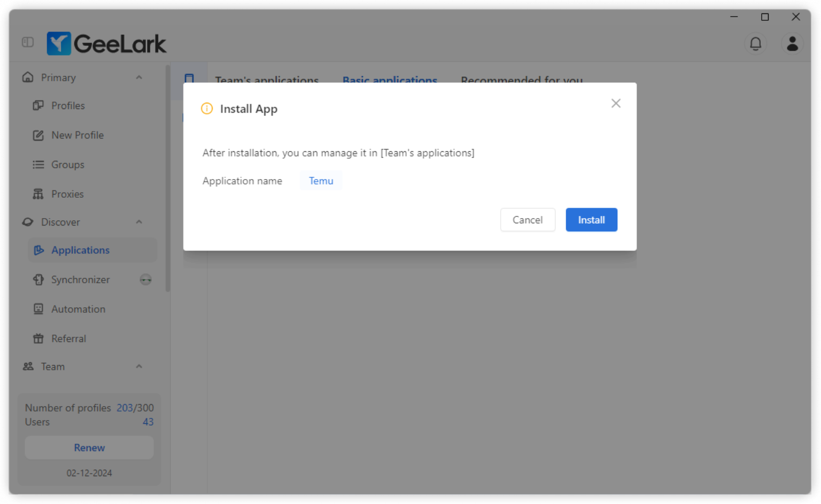Open Referral in the sidebar
The image size is (821, 504).
click(92, 338)
